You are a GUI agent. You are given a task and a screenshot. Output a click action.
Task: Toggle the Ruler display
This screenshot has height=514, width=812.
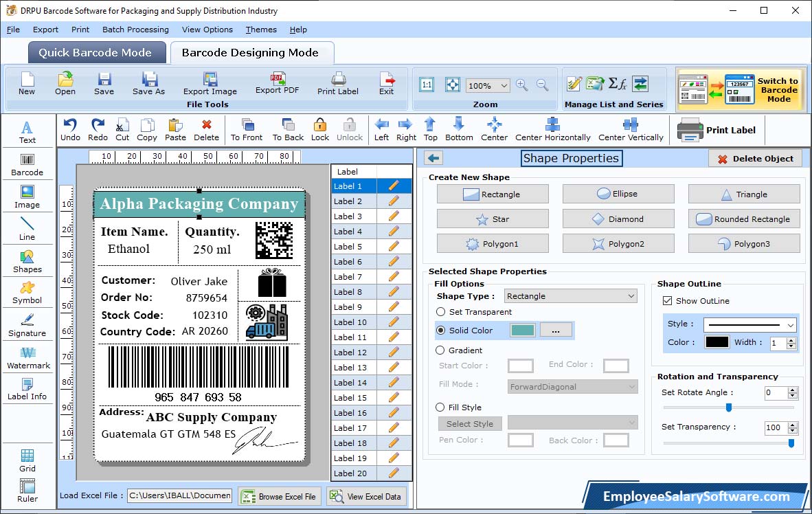(x=27, y=491)
